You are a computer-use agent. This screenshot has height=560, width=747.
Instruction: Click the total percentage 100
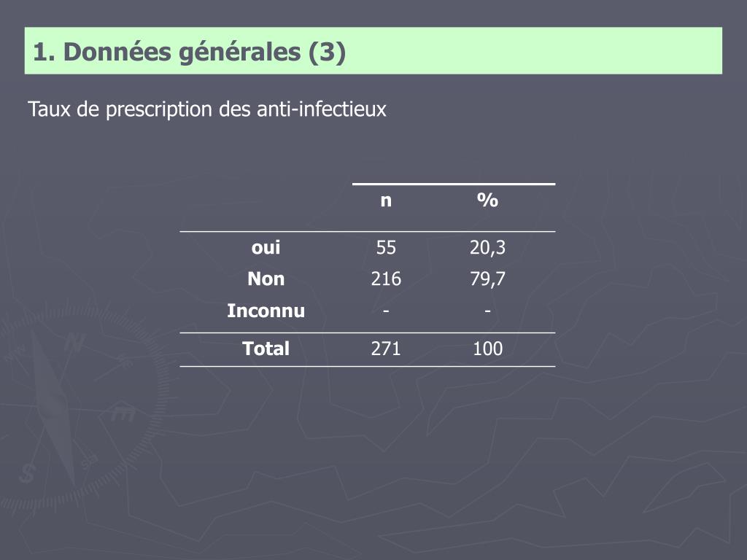click(487, 349)
